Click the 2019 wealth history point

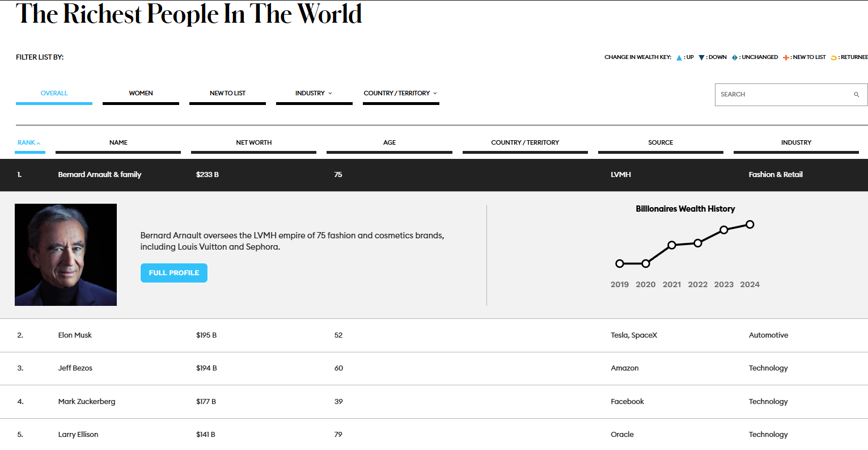click(620, 263)
